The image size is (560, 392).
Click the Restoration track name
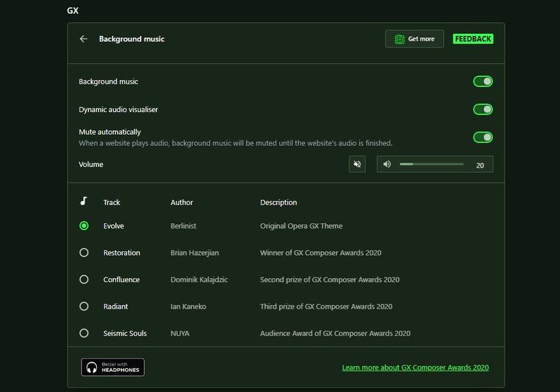click(x=122, y=253)
